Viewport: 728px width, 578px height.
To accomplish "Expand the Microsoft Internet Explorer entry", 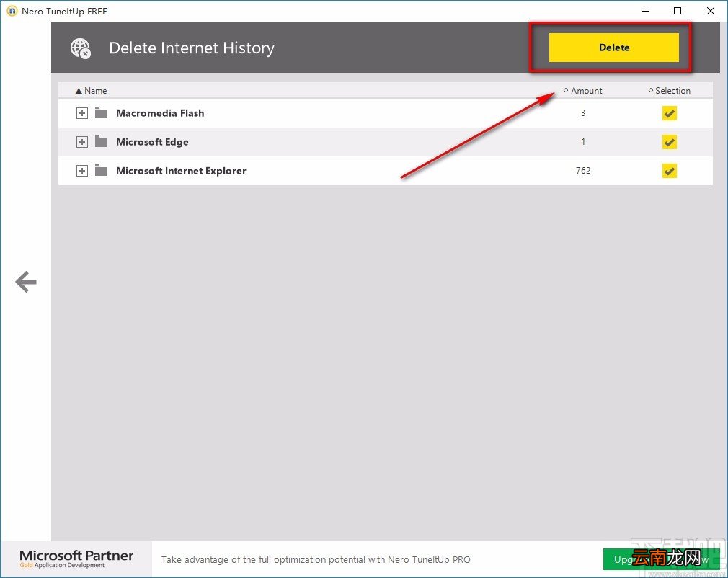I will click(x=81, y=170).
